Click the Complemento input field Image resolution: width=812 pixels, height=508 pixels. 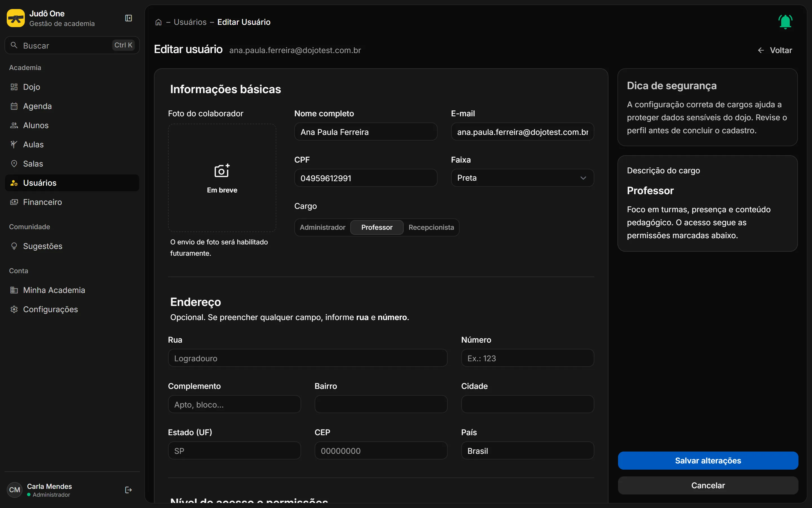(234, 404)
